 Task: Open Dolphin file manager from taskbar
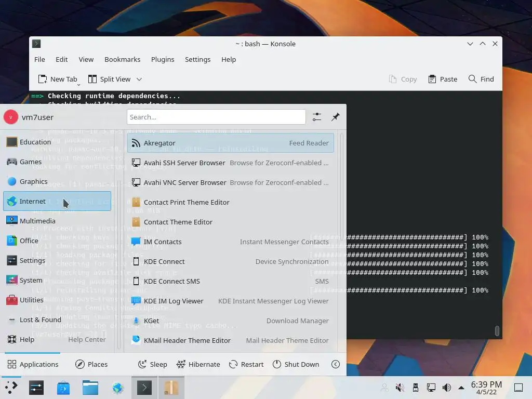(x=90, y=388)
